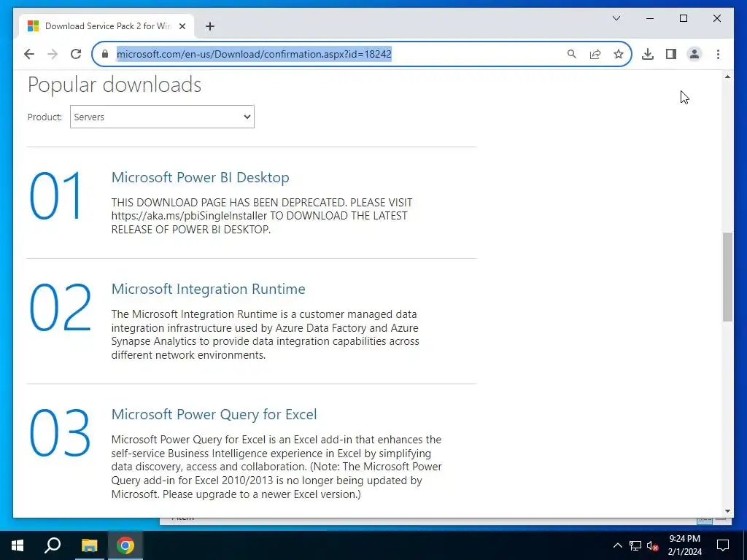View site information lock icon
Image resolution: width=747 pixels, height=560 pixels.
105,54
